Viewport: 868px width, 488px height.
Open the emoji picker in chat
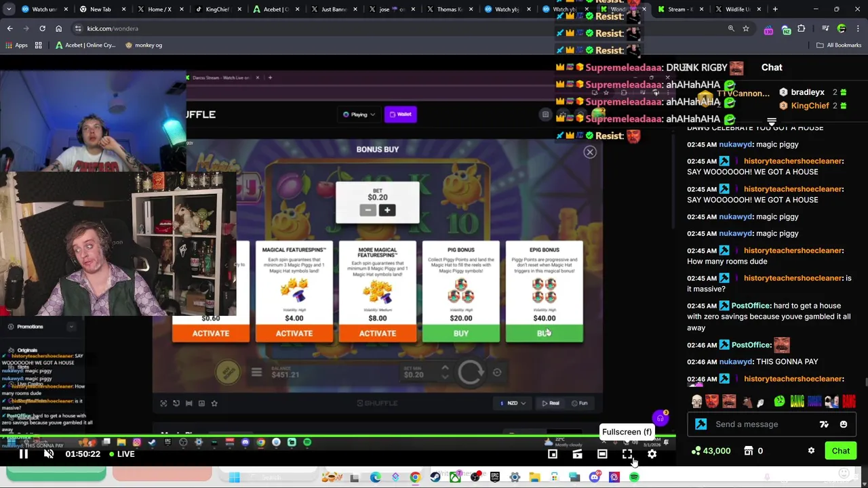coord(844,424)
